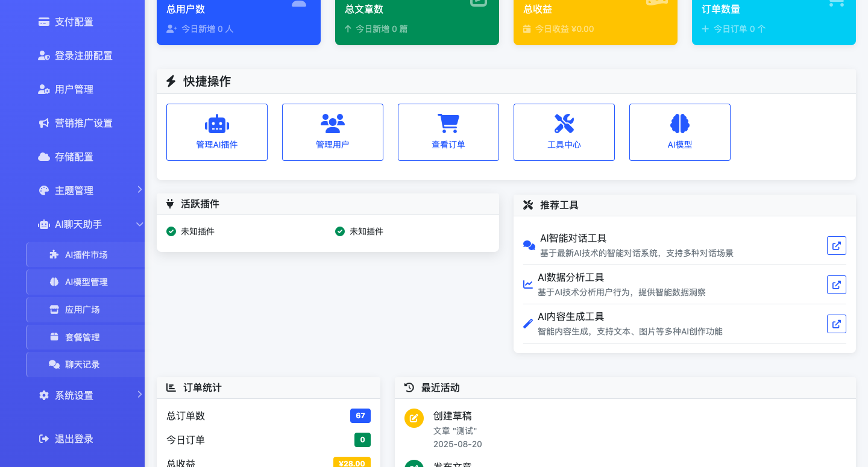Click the brain icon in AI模型 card

coord(680,124)
